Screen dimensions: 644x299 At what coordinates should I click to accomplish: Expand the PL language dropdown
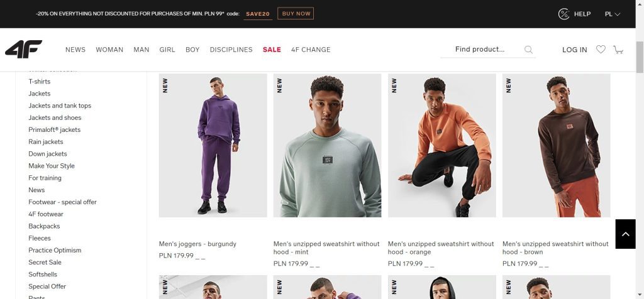(x=613, y=14)
